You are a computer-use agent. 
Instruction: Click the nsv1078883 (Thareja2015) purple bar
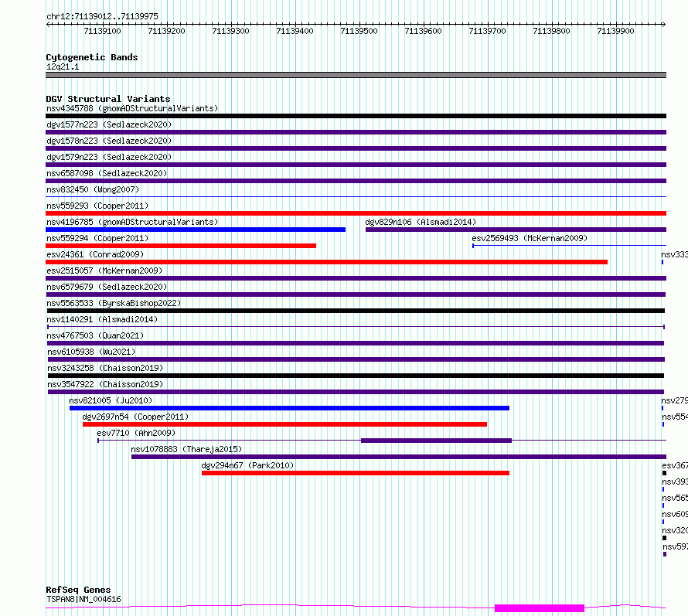point(399,457)
